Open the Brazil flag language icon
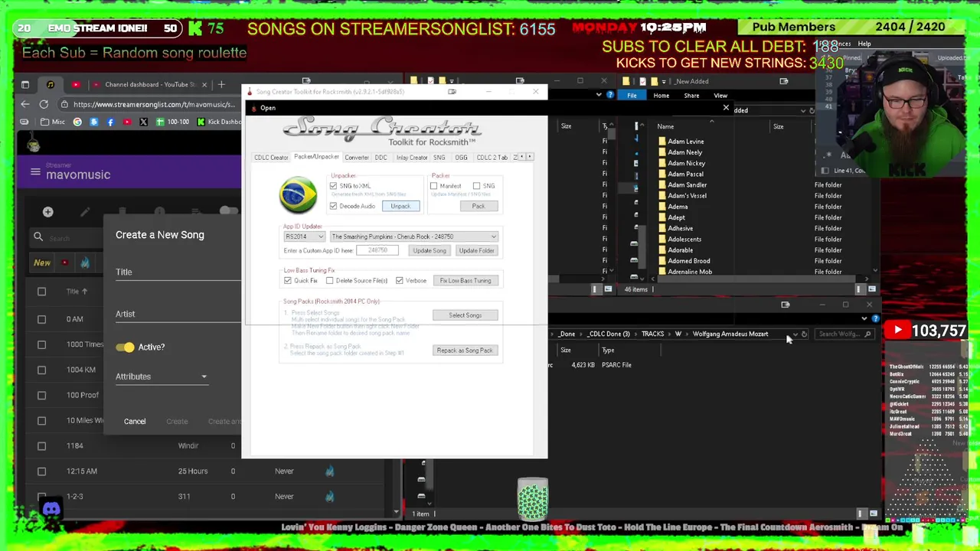Viewport: 980px width, 551px height. tap(298, 194)
